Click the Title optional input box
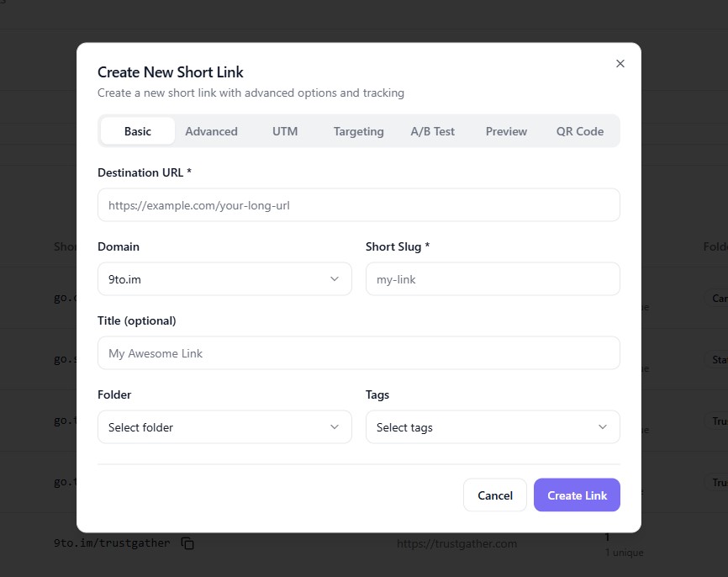Image resolution: width=728 pixels, height=577 pixels. (359, 353)
